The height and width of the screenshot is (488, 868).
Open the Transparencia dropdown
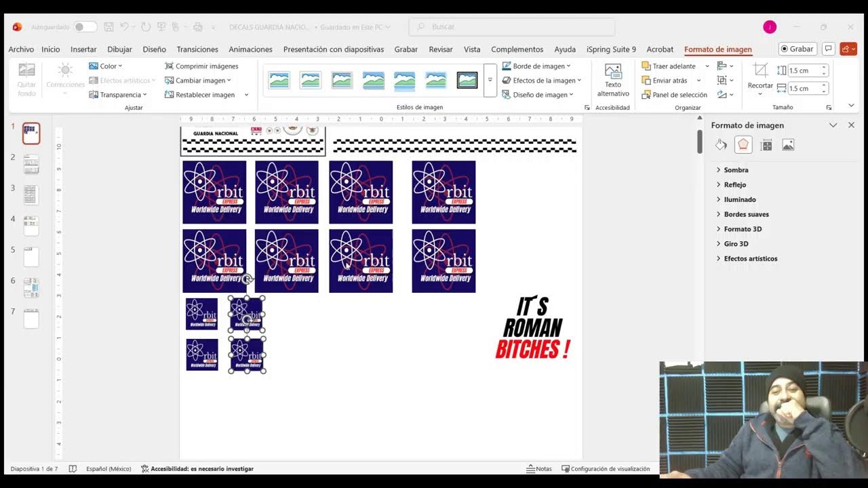[118, 94]
